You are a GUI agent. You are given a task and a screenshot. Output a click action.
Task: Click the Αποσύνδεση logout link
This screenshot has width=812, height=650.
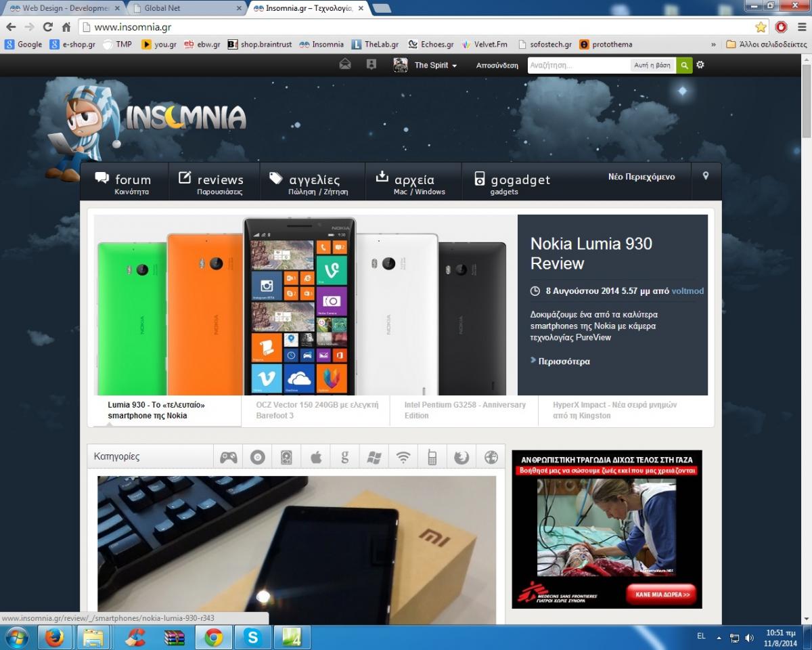coord(497,66)
